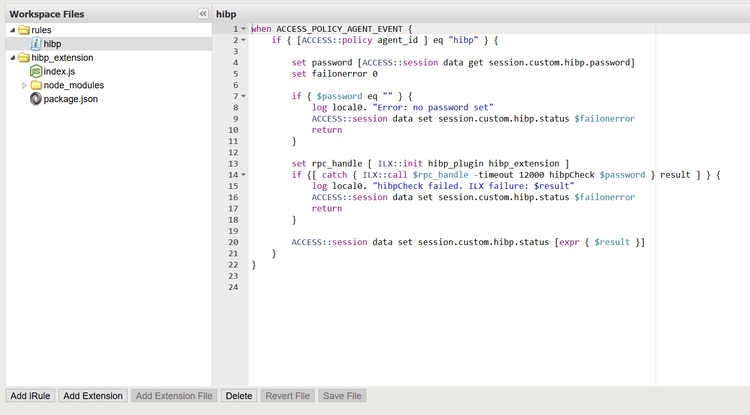
Task: Open index.js in the editor
Action: coord(59,72)
